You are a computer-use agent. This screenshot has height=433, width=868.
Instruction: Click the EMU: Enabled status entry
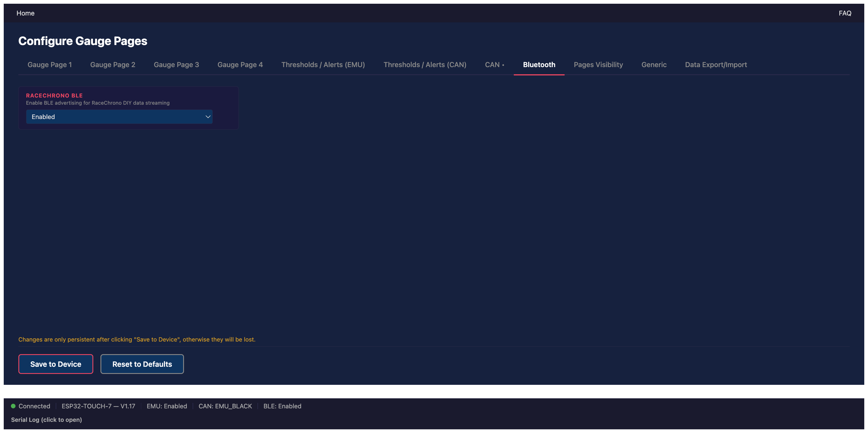tap(166, 406)
